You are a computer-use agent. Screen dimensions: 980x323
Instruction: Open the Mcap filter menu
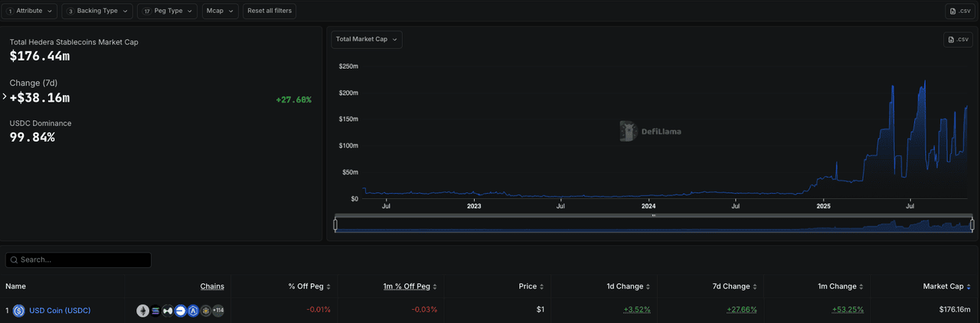click(220, 11)
